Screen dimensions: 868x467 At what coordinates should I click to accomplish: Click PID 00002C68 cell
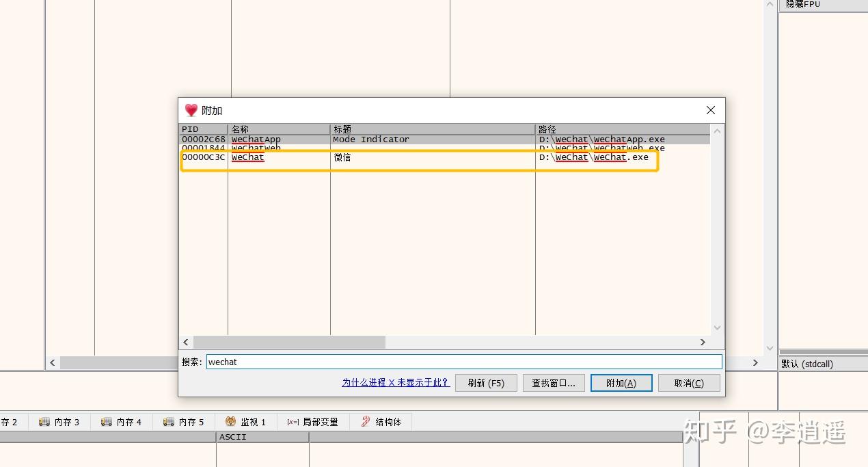[x=203, y=139]
